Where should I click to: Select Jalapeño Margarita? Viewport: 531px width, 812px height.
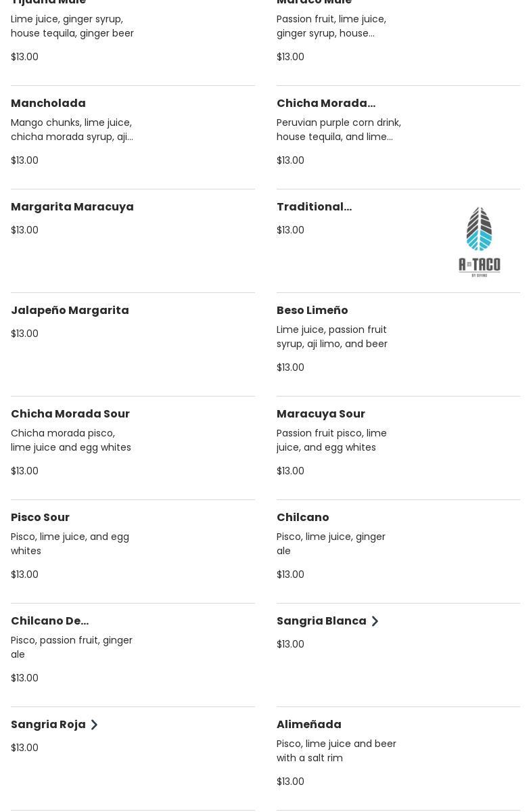tap(70, 311)
